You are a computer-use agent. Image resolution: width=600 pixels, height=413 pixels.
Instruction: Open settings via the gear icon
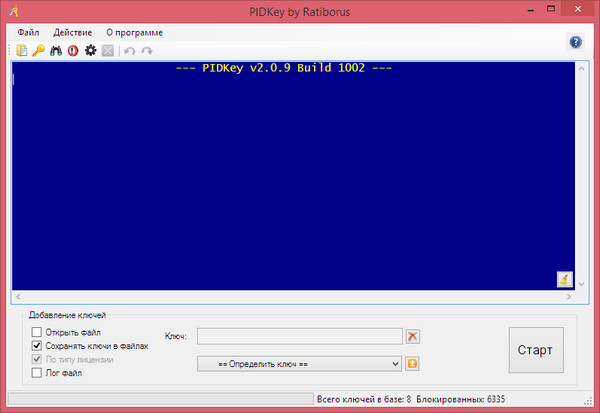point(90,50)
